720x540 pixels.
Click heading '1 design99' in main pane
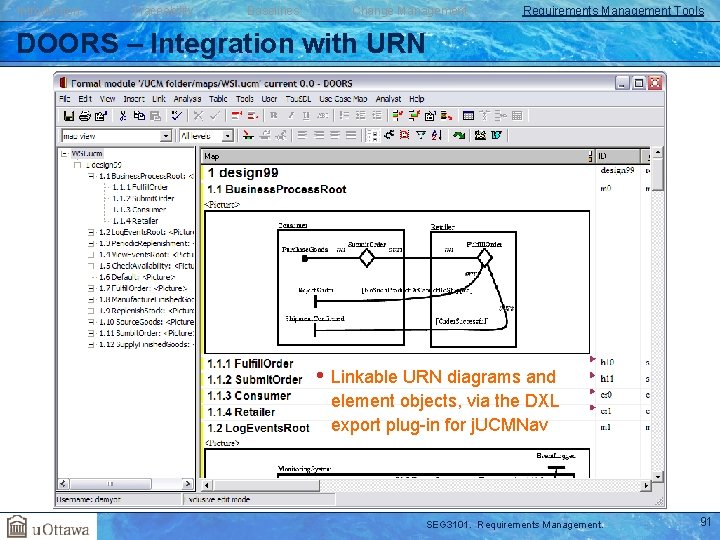pos(242,173)
